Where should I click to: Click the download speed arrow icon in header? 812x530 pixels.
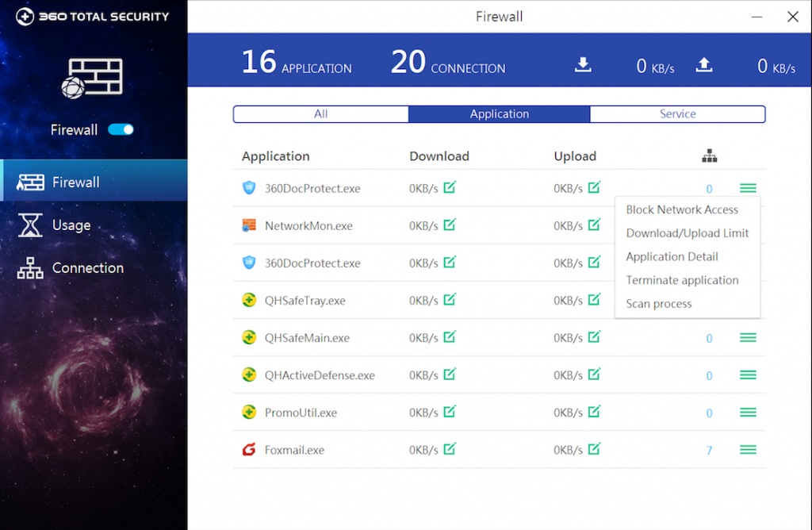[583, 65]
